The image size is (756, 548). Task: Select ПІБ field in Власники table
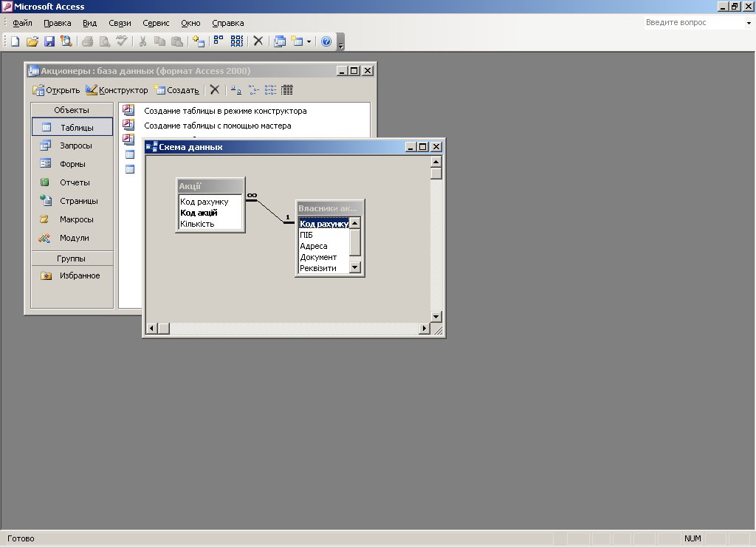click(323, 235)
